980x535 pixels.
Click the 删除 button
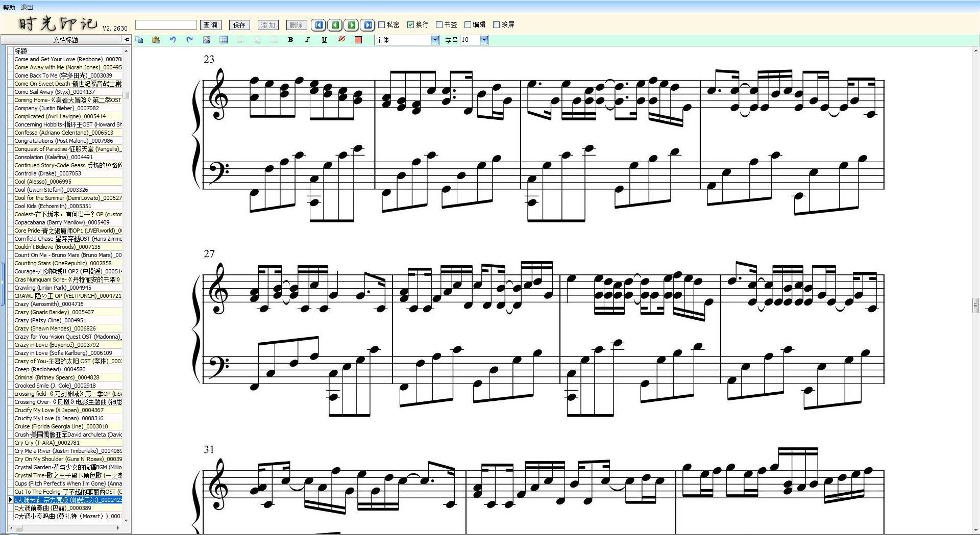(297, 25)
